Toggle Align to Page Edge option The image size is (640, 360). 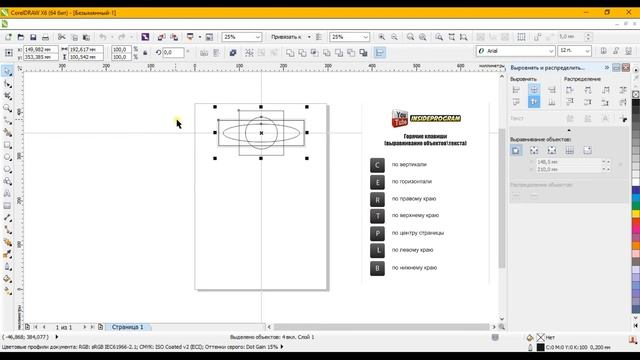point(534,151)
